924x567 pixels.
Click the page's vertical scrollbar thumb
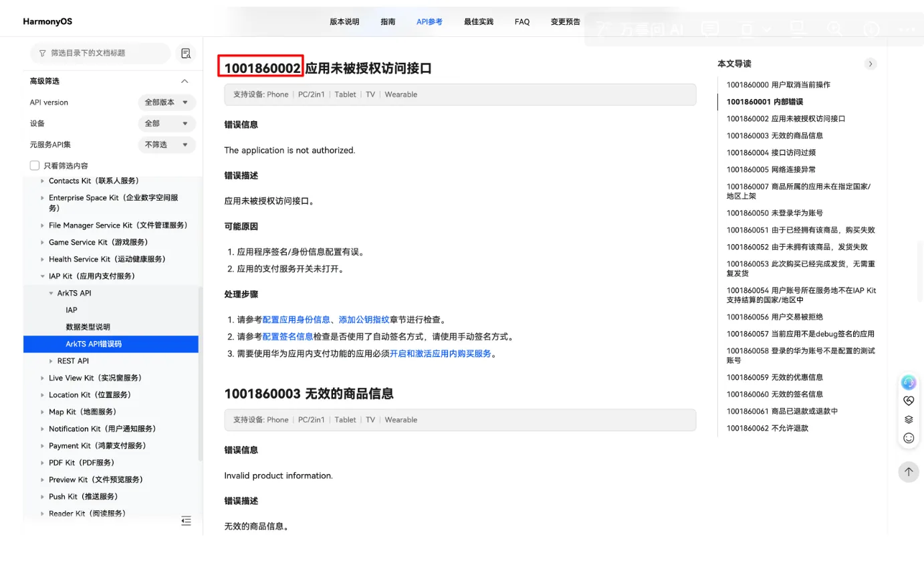click(x=920, y=271)
